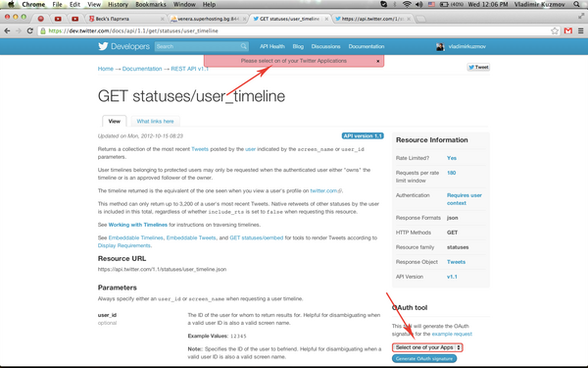588x368 pixels.
Task: Select the View tab
Action: [115, 122]
